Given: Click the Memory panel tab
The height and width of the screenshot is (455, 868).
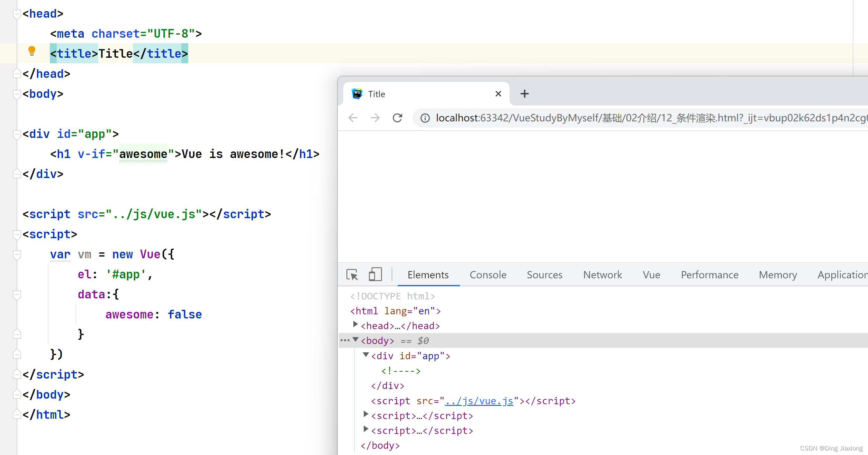Looking at the screenshot, I should point(778,274).
